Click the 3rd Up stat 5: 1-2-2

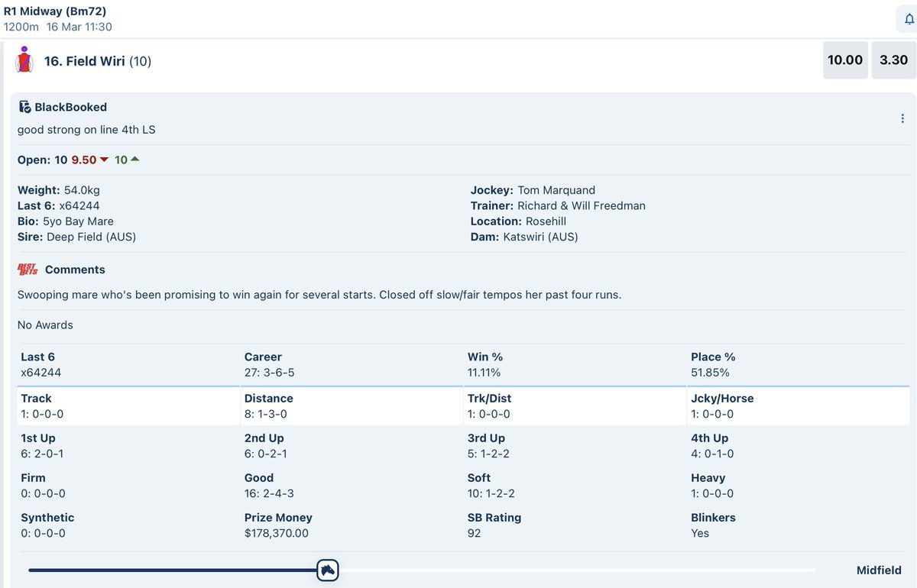click(490, 454)
